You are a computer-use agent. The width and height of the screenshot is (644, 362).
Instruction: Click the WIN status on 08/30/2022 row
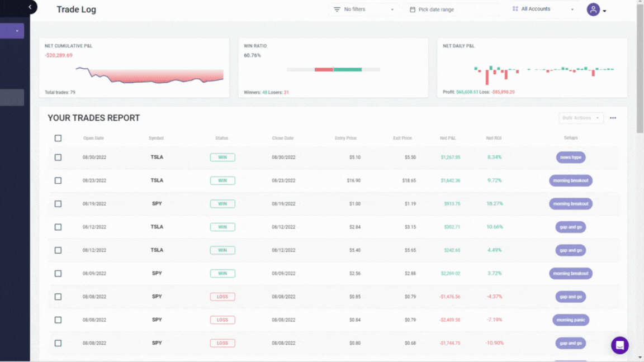pyautogui.click(x=222, y=157)
